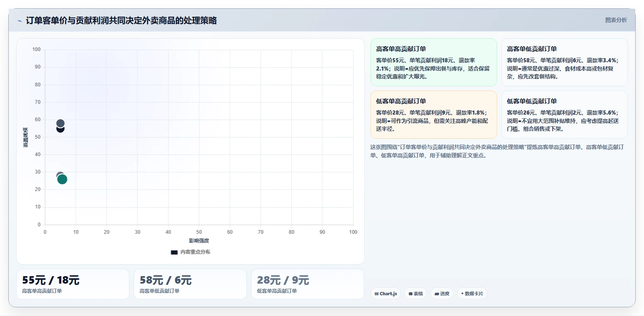Viewport: 644px width, 316px height.
Task: Click the x-axis tick label 50
Action: coord(199,232)
